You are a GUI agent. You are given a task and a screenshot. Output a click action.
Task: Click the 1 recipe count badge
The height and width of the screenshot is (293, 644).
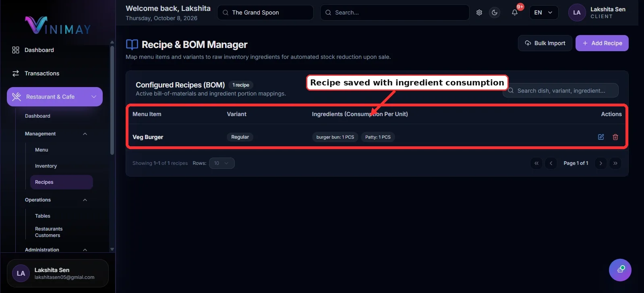click(241, 85)
